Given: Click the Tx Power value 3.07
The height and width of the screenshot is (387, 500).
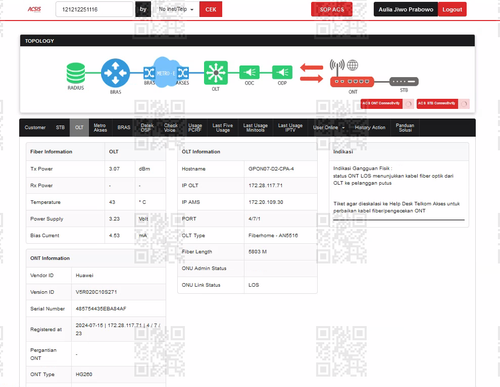Looking at the screenshot, I should point(114,169).
